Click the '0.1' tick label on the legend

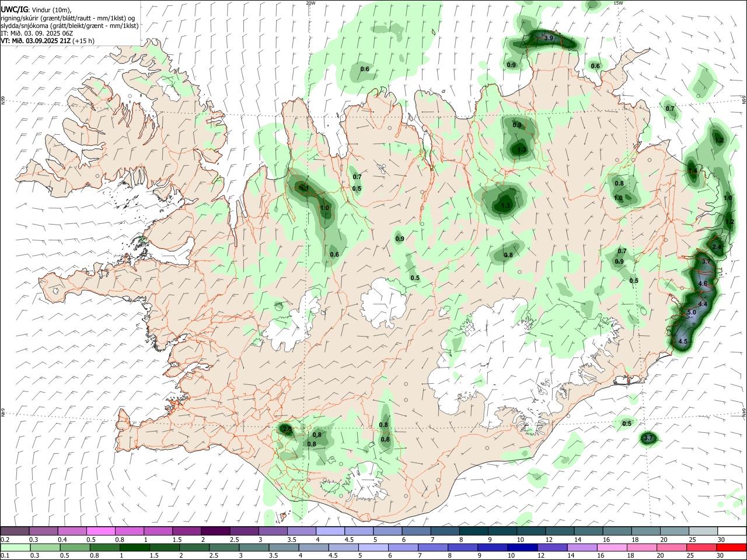[x=5, y=556]
